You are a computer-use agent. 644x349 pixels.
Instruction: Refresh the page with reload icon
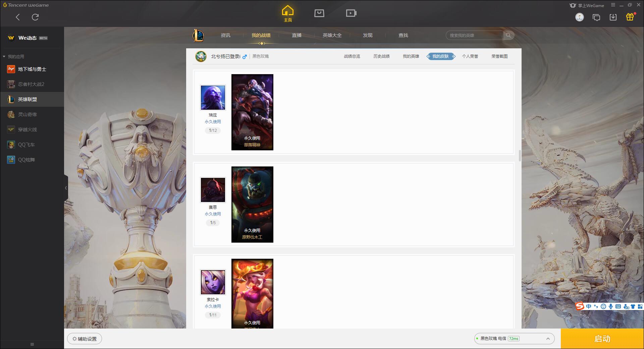(35, 17)
